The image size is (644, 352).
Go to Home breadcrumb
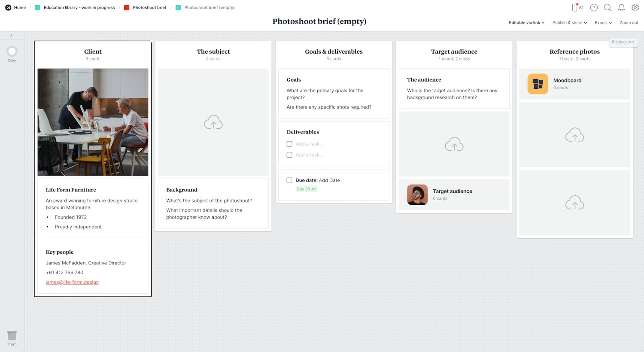pyautogui.click(x=20, y=7)
